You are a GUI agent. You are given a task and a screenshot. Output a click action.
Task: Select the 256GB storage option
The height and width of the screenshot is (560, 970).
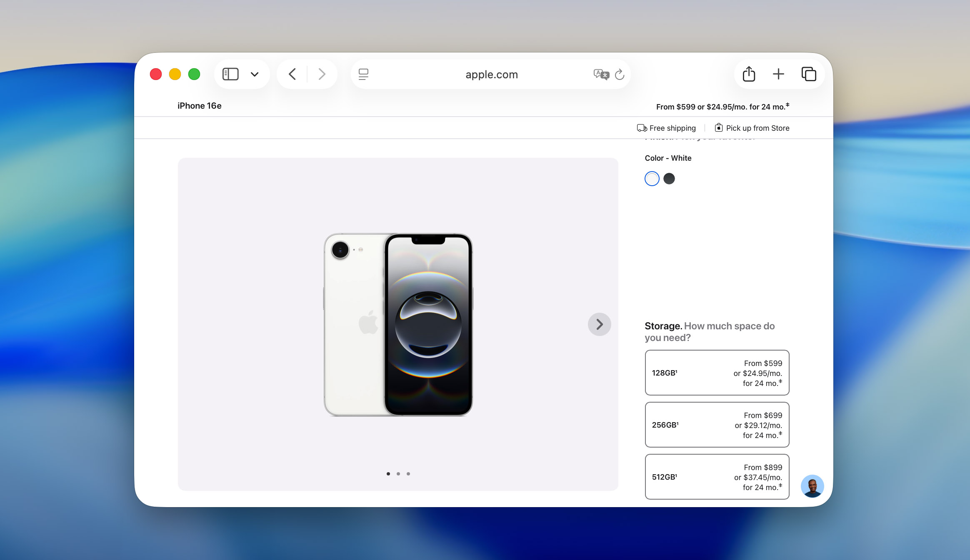pos(716,425)
